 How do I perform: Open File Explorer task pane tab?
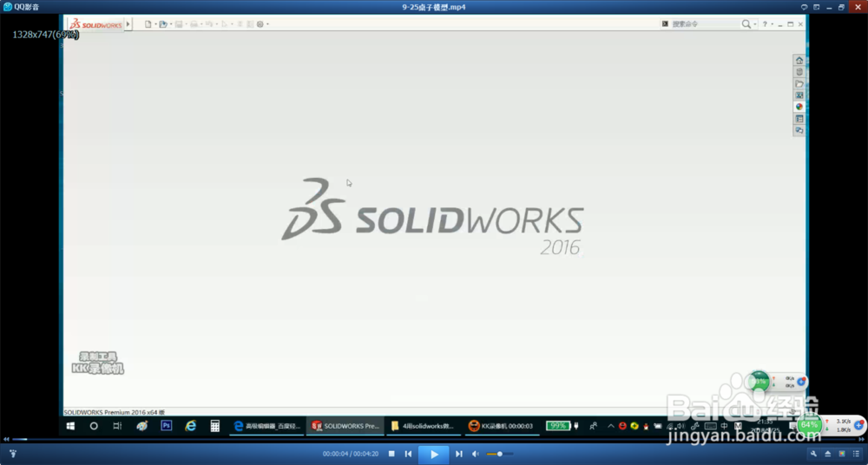799,83
